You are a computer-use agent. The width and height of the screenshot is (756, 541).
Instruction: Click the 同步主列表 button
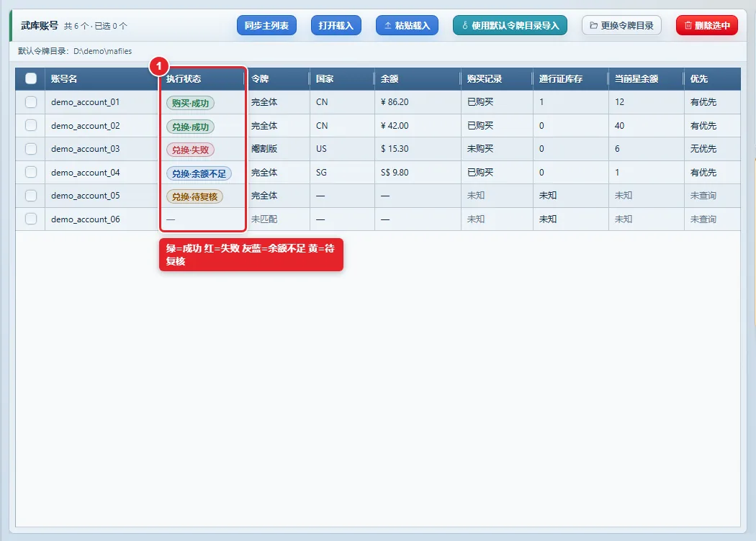pyautogui.click(x=266, y=25)
